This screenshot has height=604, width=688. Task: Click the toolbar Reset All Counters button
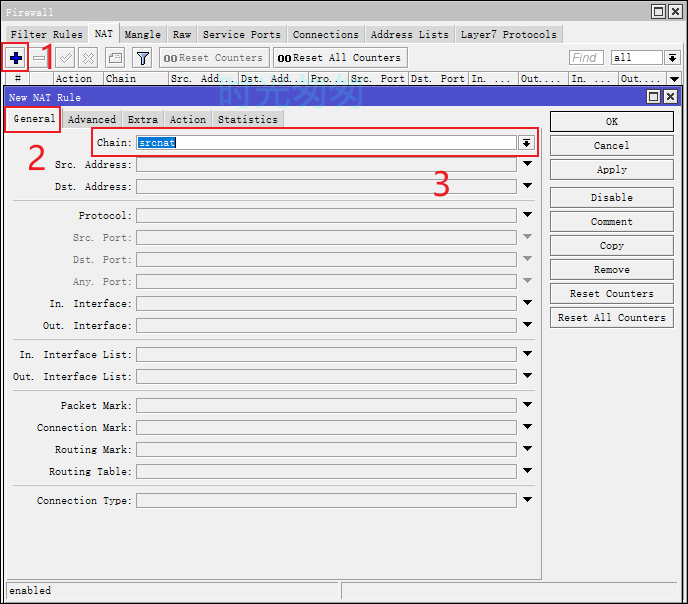[x=340, y=58]
